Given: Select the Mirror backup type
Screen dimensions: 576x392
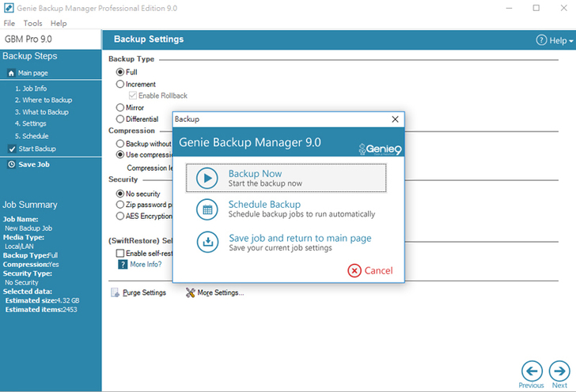Looking at the screenshot, I should coord(120,107).
